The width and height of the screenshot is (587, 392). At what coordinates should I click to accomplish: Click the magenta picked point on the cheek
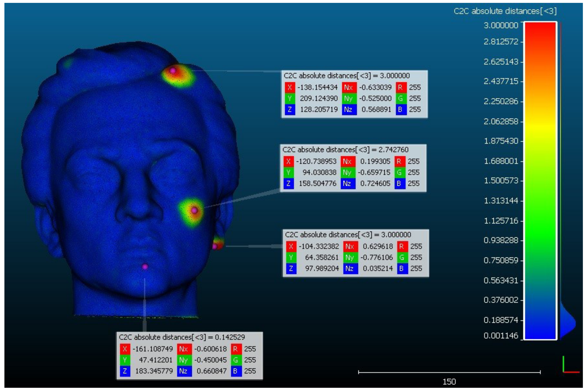194,211
